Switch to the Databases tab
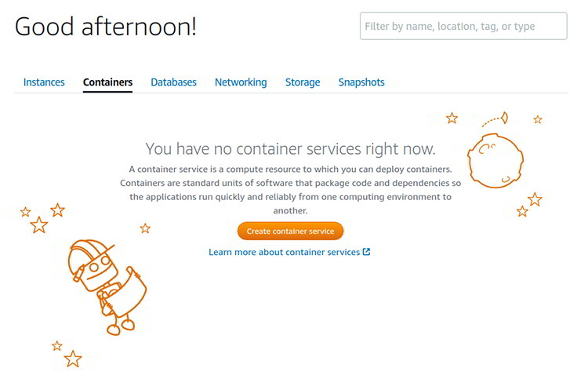The image size is (588, 379). 173,82
